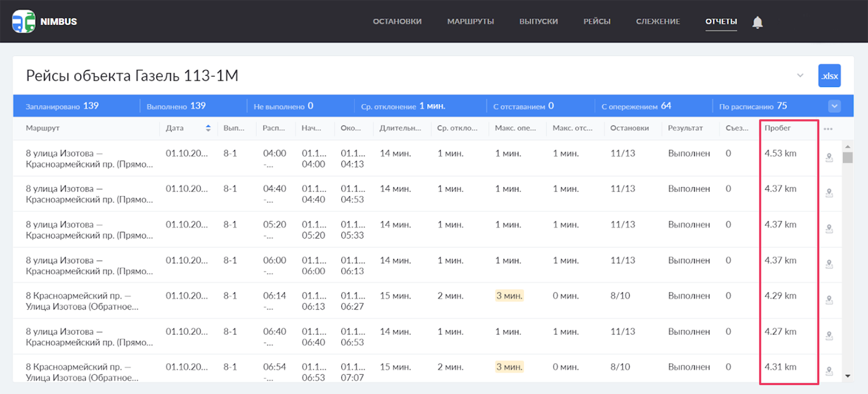Open the column options three-dots menu
Screen dimensions: 868x394
tap(828, 129)
